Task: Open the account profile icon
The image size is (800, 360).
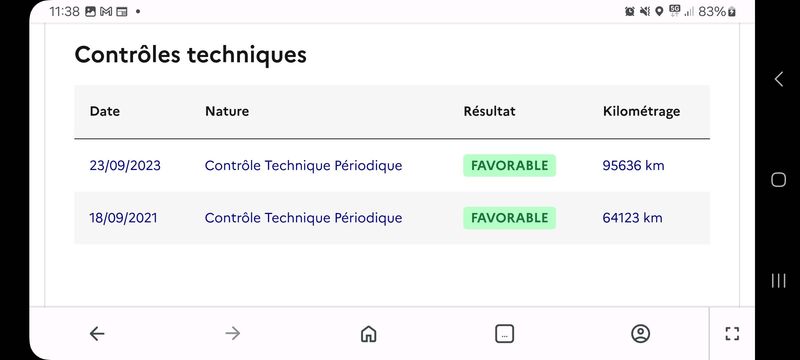Action: pyautogui.click(x=640, y=333)
